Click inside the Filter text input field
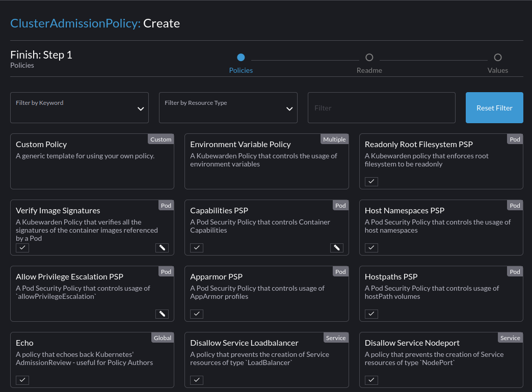 click(381, 107)
